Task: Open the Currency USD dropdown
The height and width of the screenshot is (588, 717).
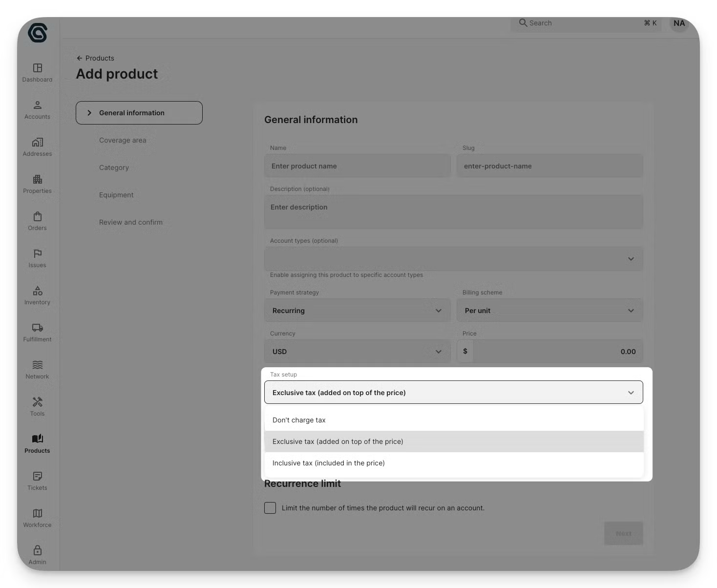Action: pos(358,352)
